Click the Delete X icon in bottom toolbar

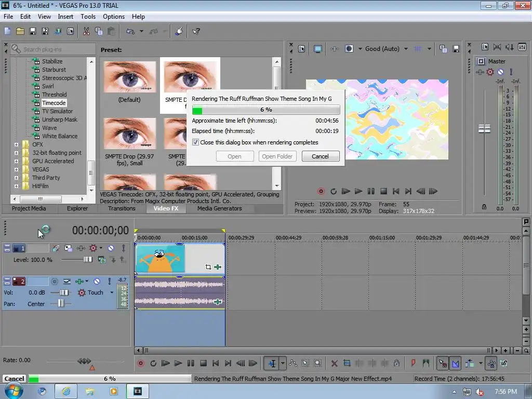pos(334,363)
